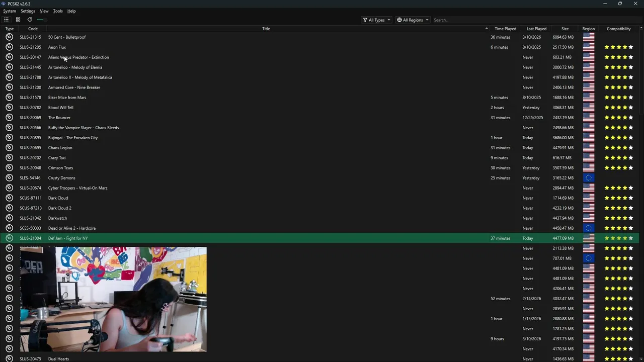The height and width of the screenshot is (362, 644).
Task: Click the 9 hours time played cell
Action: 498,339
